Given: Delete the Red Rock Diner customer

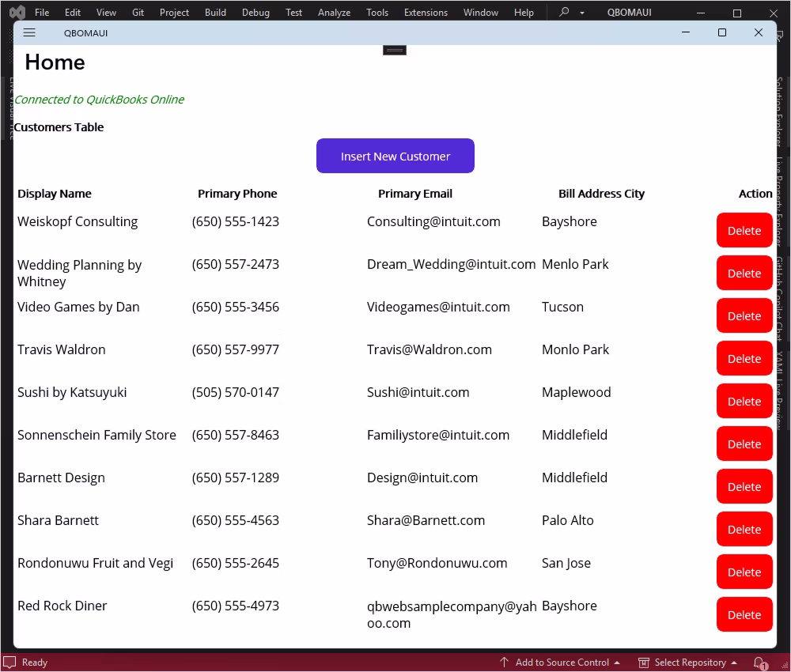Looking at the screenshot, I should pos(744,614).
